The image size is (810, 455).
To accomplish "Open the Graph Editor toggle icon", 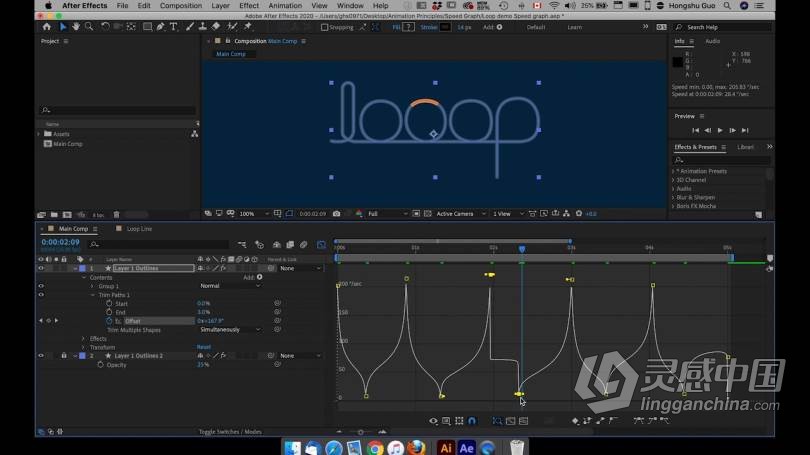I will tap(321, 245).
